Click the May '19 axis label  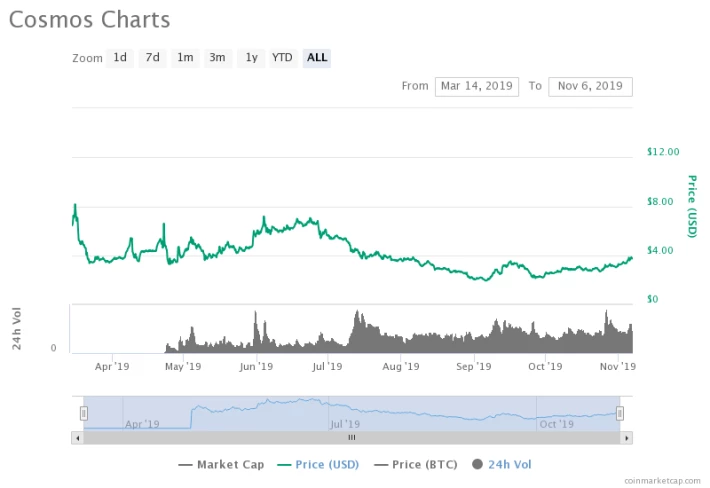pyautogui.click(x=183, y=367)
